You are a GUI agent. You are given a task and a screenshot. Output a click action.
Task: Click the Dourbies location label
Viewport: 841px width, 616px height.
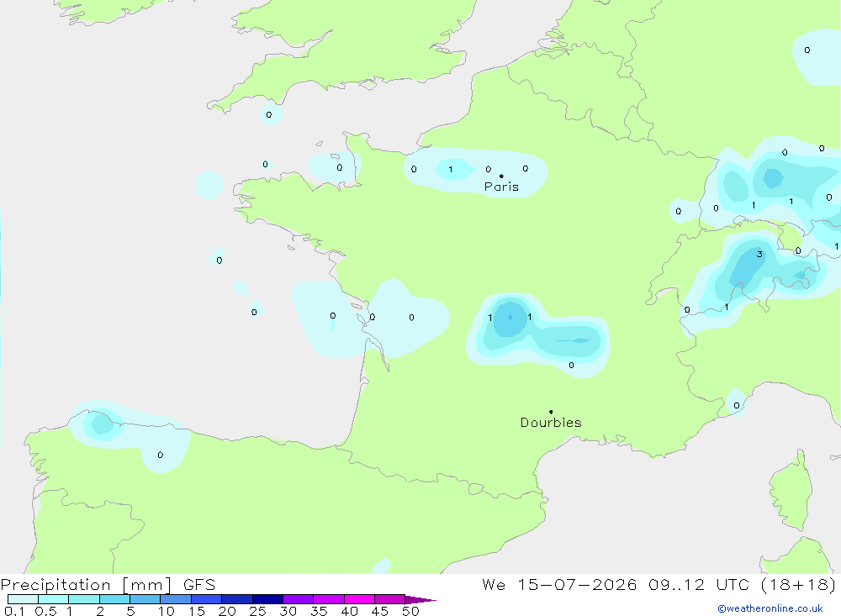[x=551, y=423]
